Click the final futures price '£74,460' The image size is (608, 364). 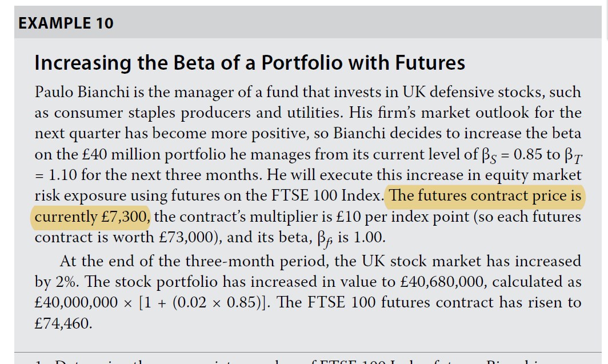pos(63,323)
